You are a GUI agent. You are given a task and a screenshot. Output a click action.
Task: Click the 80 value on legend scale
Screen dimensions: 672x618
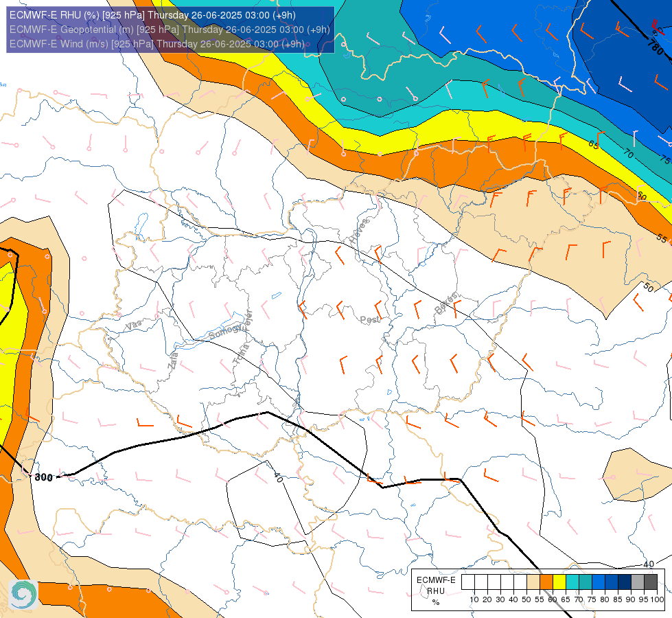point(605,599)
